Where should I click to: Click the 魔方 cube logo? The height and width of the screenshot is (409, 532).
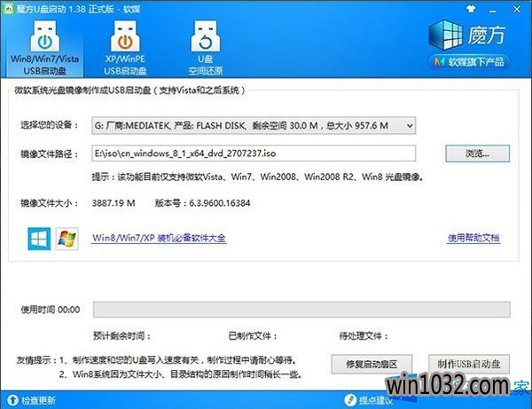coord(448,35)
